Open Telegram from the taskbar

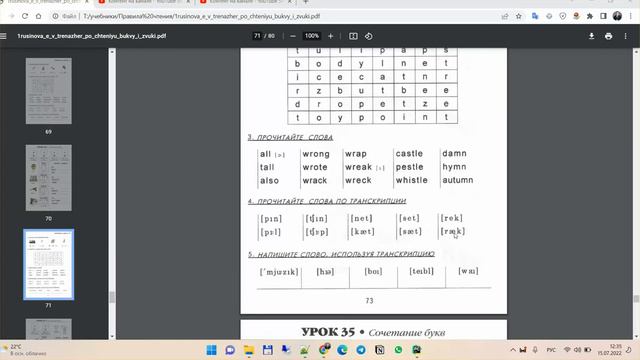[361, 350]
